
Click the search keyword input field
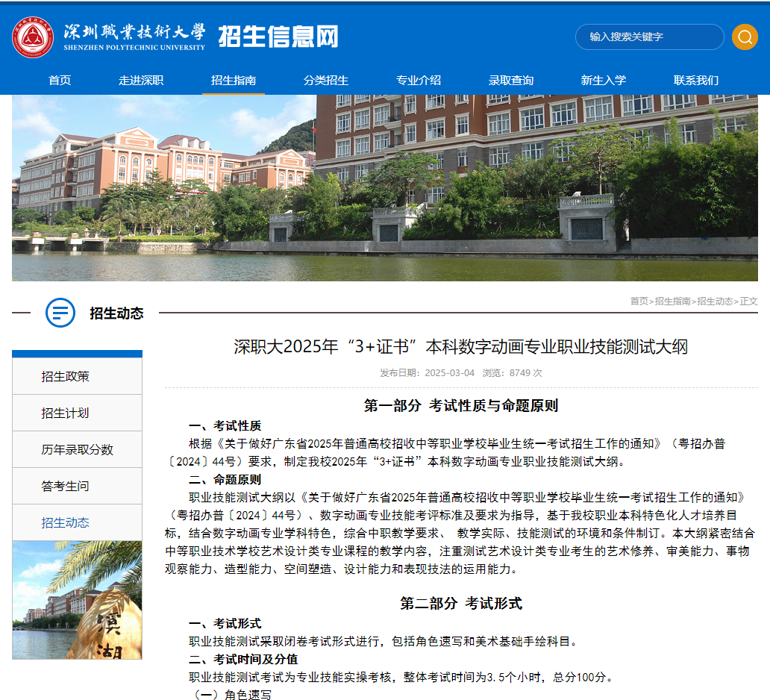coord(649,37)
